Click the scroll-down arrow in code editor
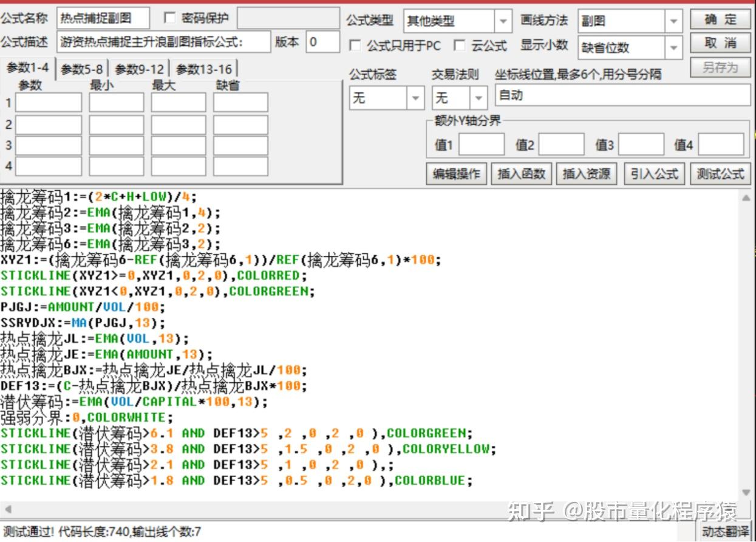 [746, 493]
